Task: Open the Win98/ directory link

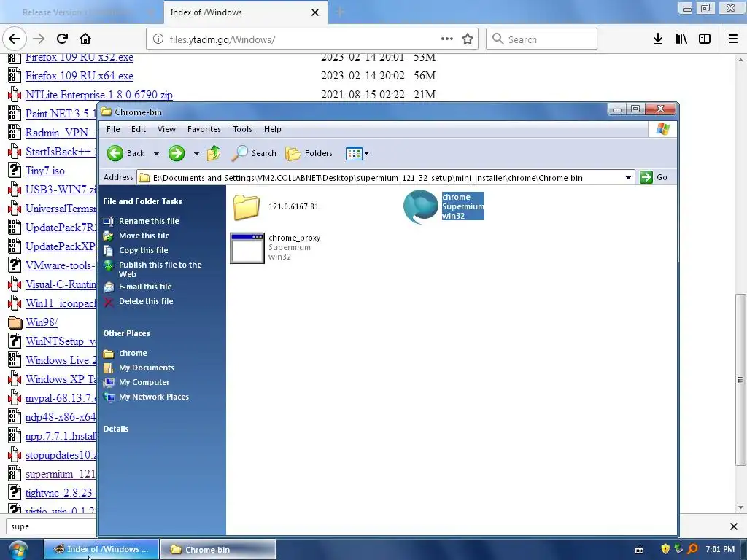Action: coord(42,322)
